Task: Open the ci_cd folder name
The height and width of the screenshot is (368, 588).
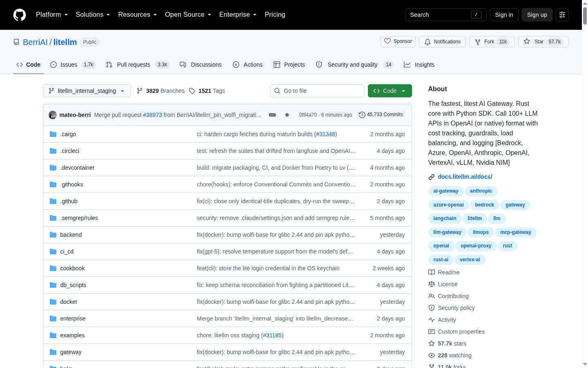Action: tap(67, 251)
